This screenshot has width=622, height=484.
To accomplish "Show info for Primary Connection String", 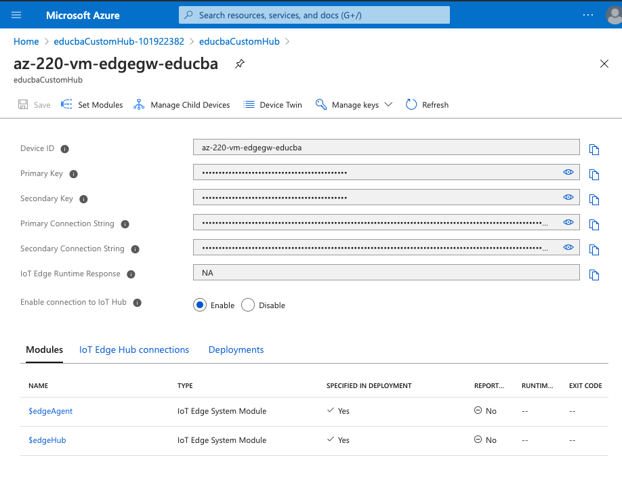I will [x=125, y=224].
